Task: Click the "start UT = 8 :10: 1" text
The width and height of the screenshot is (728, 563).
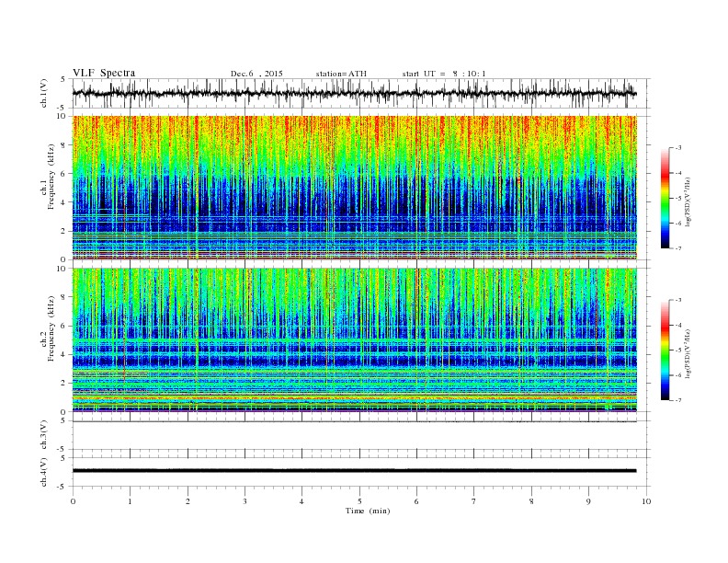Action: pyautogui.click(x=444, y=74)
